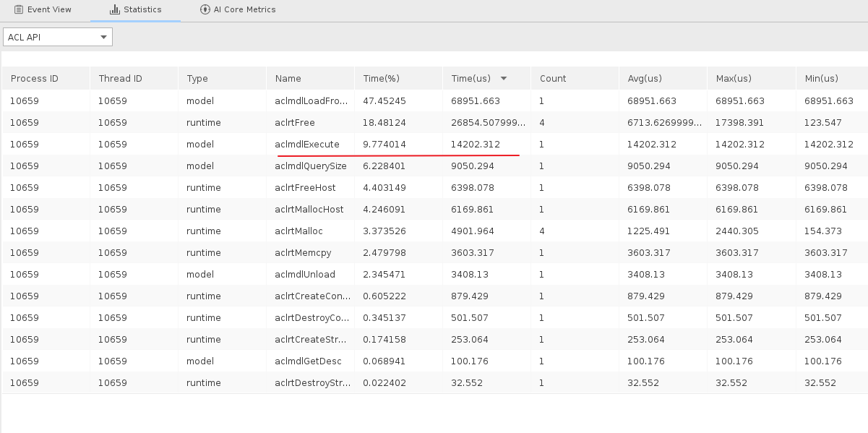Viewport: 868px width, 433px height.
Task: Click the Event View tab icon
Action: 19,10
